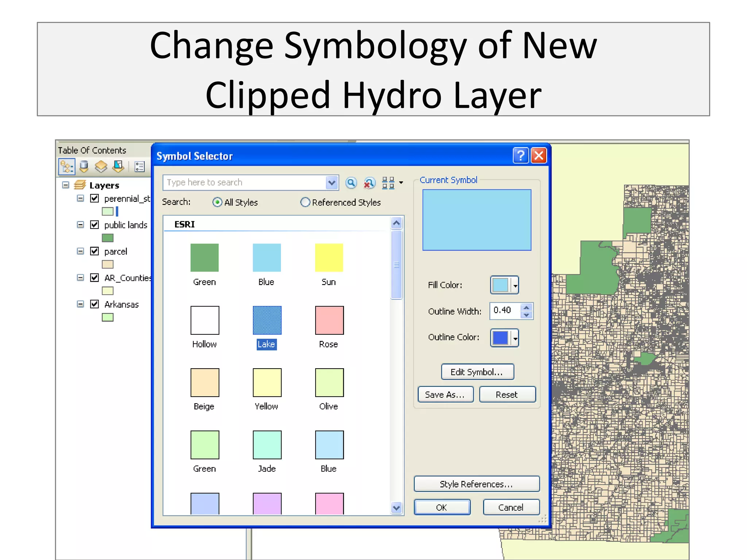
Task: Click OK in Symbol Selector
Action: pyautogui.click(x=442, y=507)
